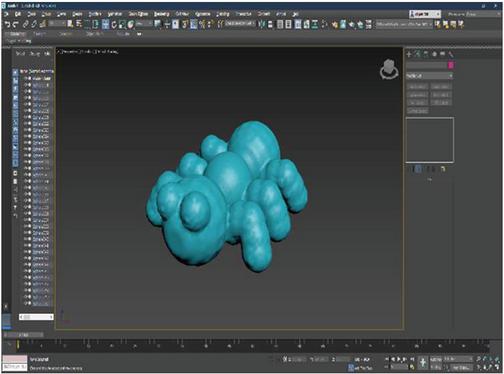Choose the Select and Scale tool
504x374 pixels.
(122, 24)
